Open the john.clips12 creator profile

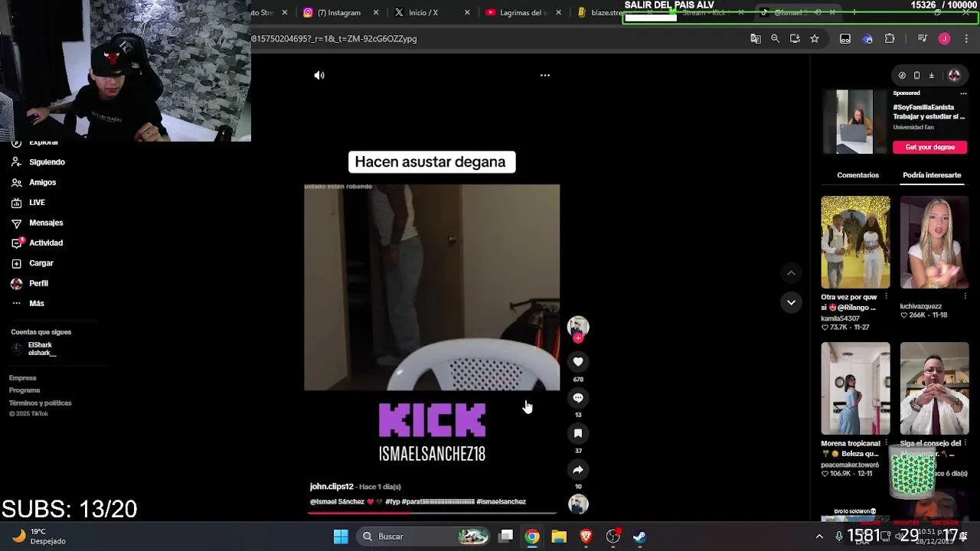[332, 487]
